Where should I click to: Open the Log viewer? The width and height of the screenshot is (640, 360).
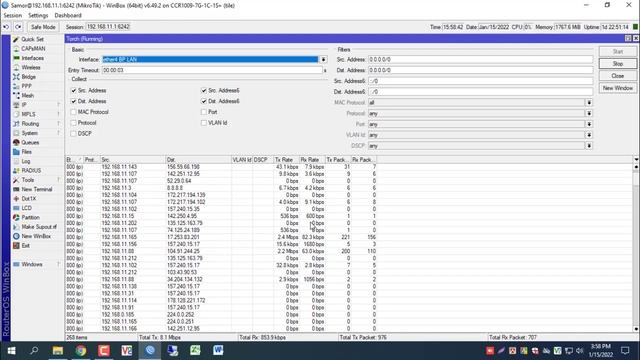pos(25,161)
